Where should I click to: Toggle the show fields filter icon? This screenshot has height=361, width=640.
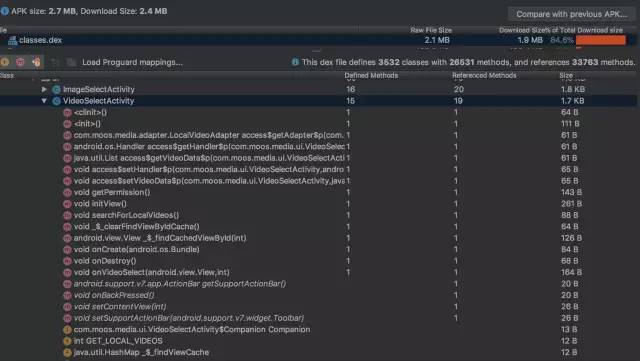click(x=5, y=62)
